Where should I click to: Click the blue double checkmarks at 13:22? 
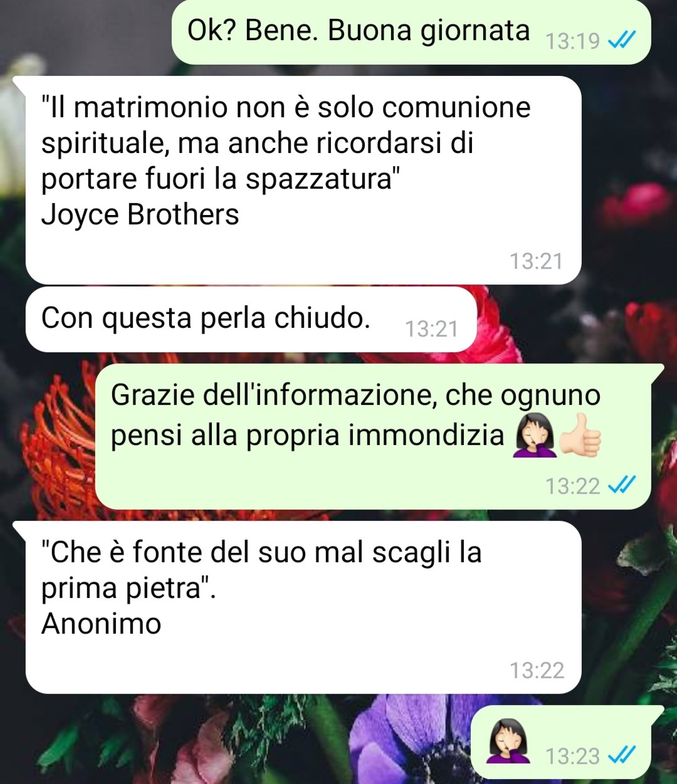pyautogui.click(x=622, y=485)
